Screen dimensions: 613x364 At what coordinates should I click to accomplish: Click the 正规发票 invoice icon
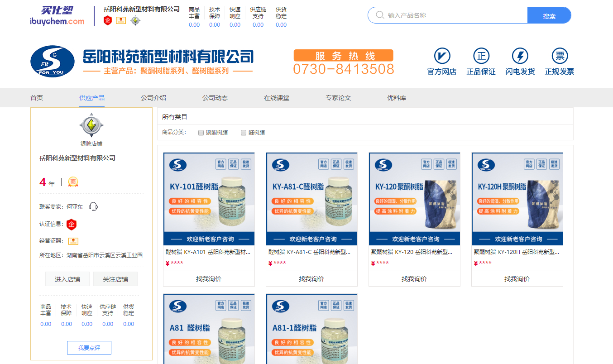pyautogui.click(x=560, y=56)
